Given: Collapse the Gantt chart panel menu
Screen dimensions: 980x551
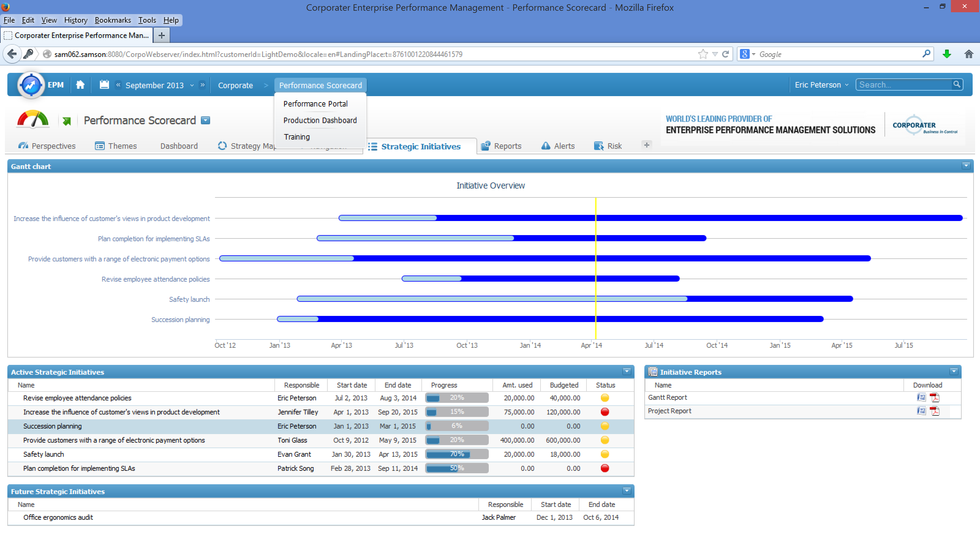Looking at the screenshot, I should coord(966,166).
